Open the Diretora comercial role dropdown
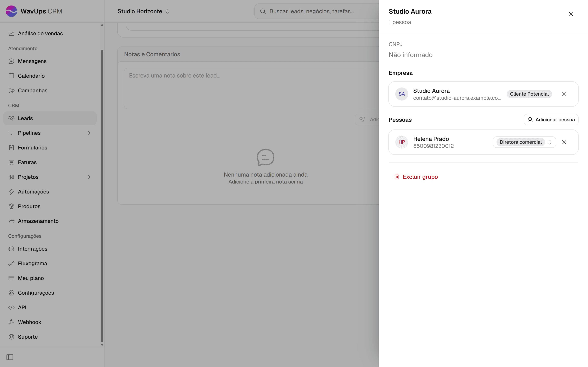The width and height of the screenshot is (588, 367). click(x=524, y=142)
